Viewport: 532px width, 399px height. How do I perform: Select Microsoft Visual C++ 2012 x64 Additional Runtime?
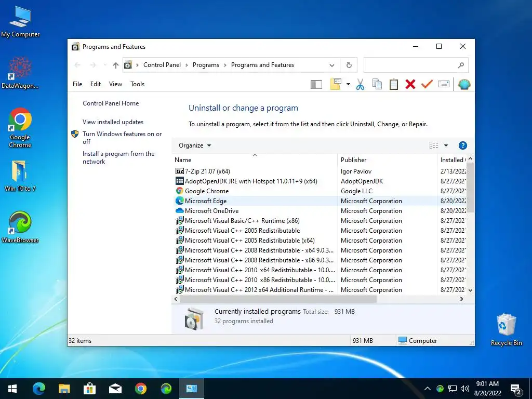click(x=255, y=290)
